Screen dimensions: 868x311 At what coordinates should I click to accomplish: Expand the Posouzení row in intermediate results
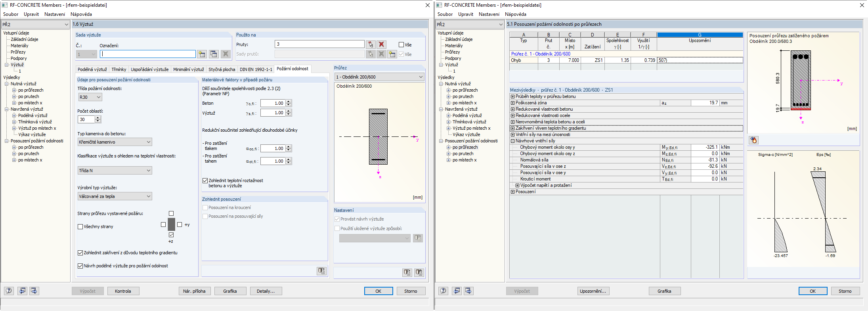[x=512, y=192]
